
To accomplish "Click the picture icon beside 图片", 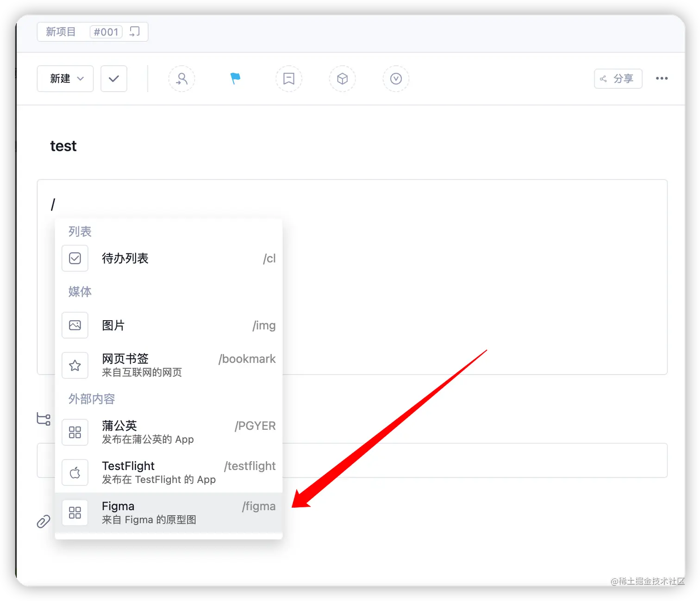I will point(75,325).
